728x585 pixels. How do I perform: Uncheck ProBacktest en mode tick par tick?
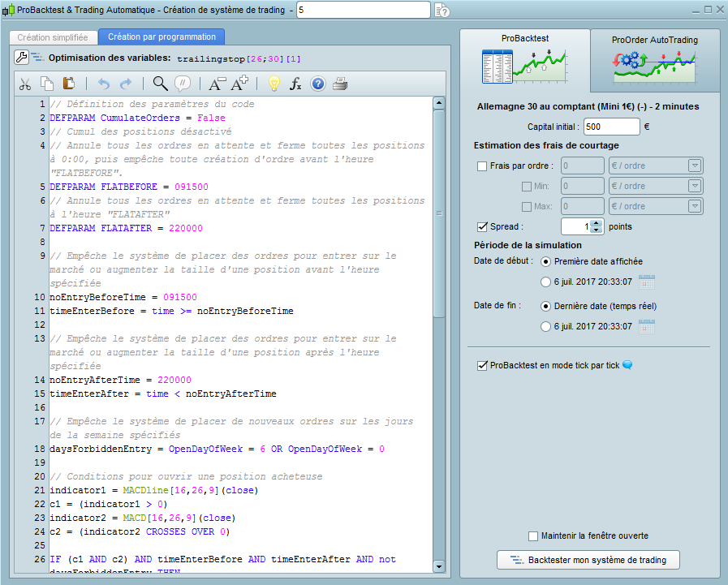(483, 366)
